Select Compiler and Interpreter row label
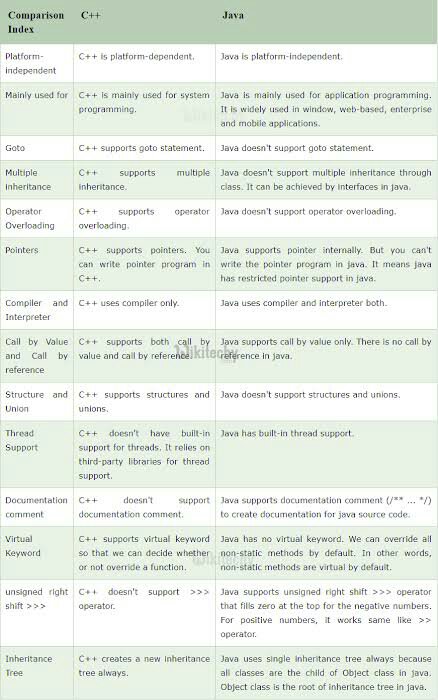The image size is (438, 700). tap(36, 310)
